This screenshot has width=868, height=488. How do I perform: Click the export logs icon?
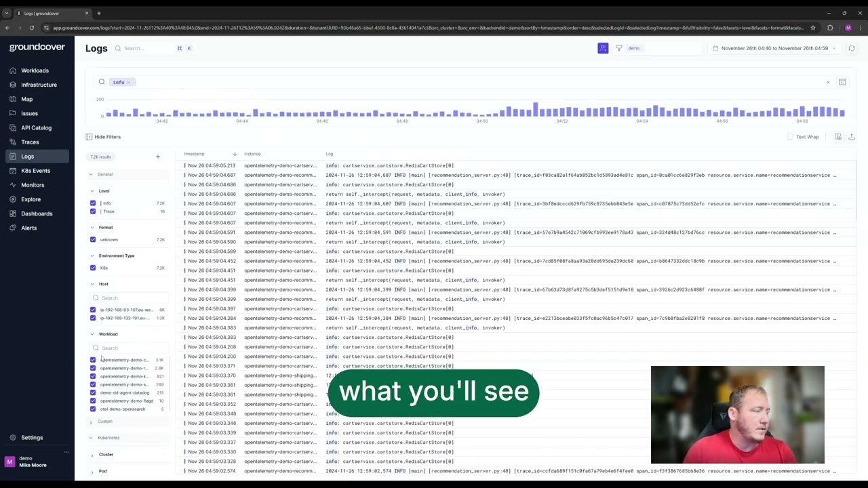852,137
